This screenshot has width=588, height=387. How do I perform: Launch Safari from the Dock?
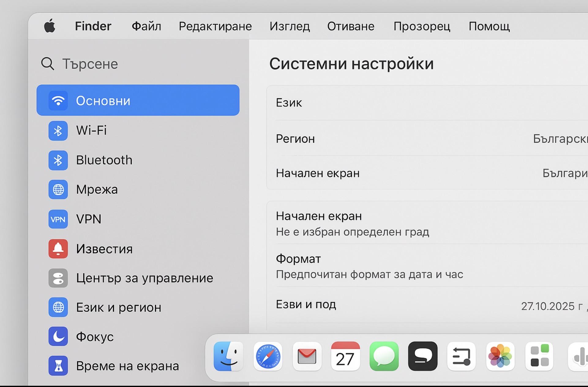(268, 356)
